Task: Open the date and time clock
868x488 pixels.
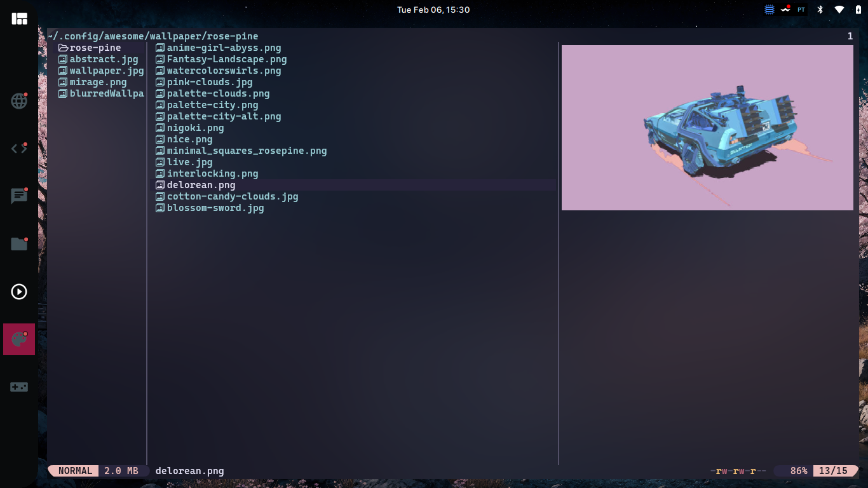Action: click(433, 10)
